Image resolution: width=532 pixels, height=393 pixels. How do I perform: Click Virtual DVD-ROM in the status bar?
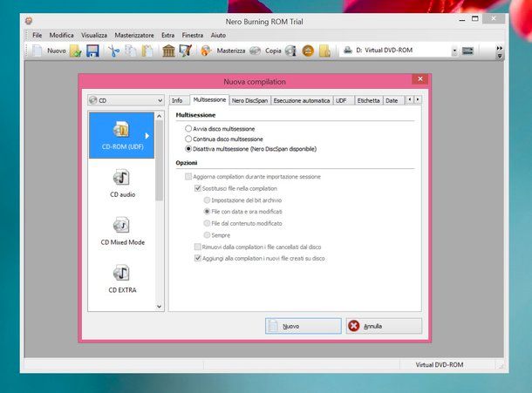[x=440, y=365]
